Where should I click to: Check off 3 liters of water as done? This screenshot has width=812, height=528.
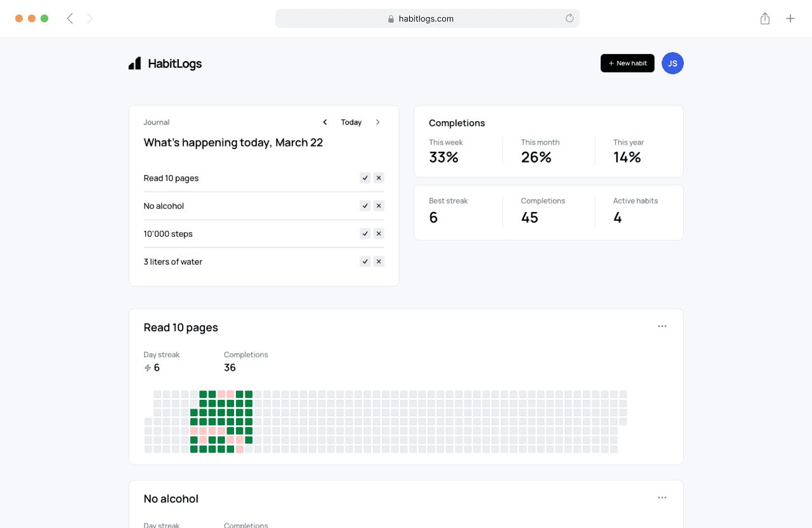coord(365,261)
